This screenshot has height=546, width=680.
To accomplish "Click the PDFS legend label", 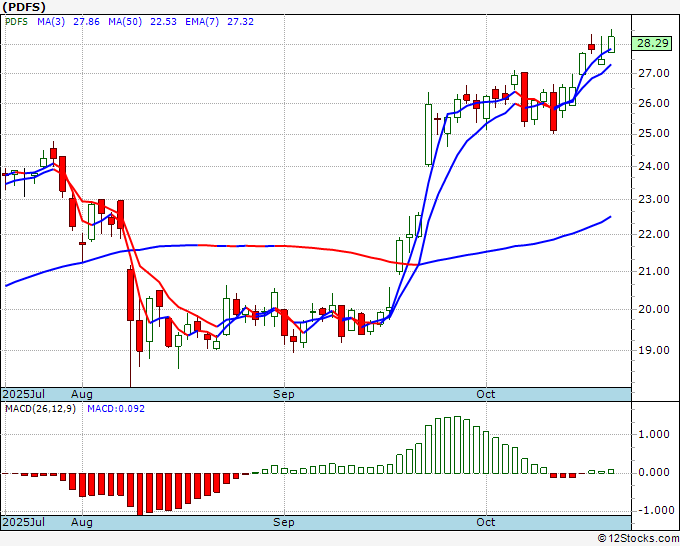I will point(16,22).
